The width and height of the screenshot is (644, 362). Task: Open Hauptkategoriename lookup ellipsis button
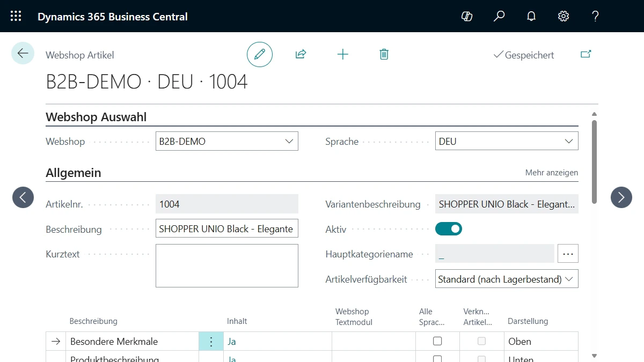coord(568,254)
